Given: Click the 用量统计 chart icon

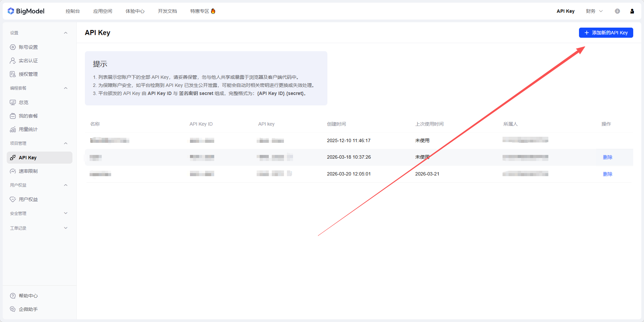Looking at the screenshot, I should [13, 129].
